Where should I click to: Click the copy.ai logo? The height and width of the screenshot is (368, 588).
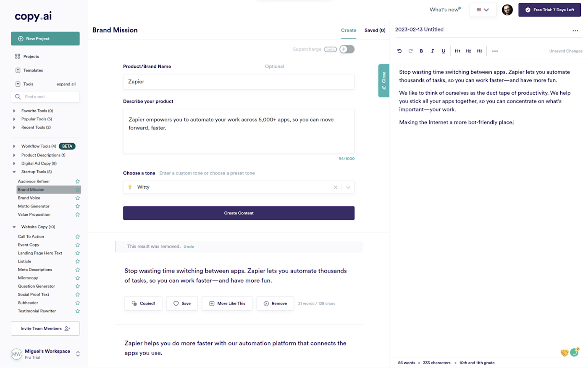pyautogui.click(x=33, y=16)
